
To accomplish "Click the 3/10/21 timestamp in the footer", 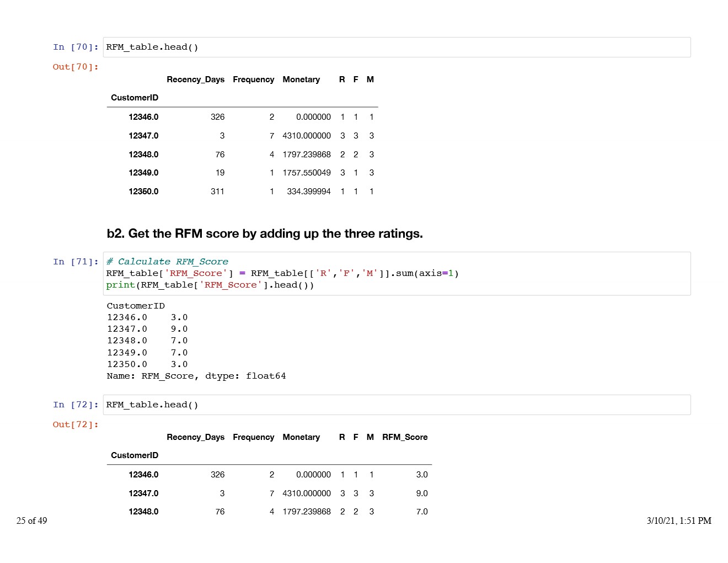I will (678, 520).
